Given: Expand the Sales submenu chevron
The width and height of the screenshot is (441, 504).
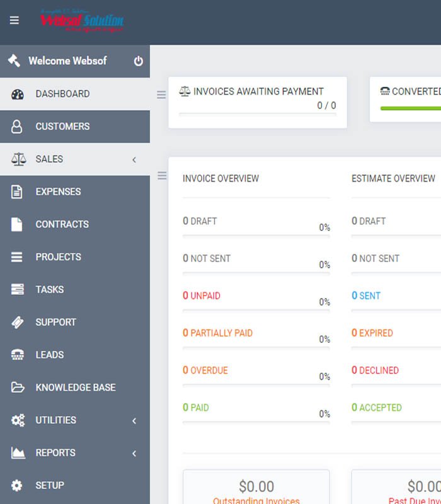Looking at the screenshot, I should tap(134, 160).
